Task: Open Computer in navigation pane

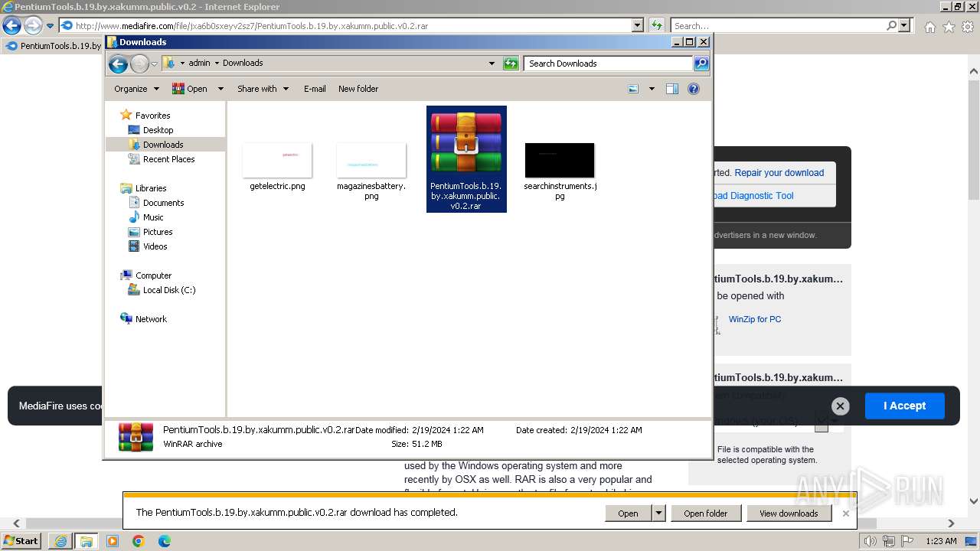Action: (153, 275)
